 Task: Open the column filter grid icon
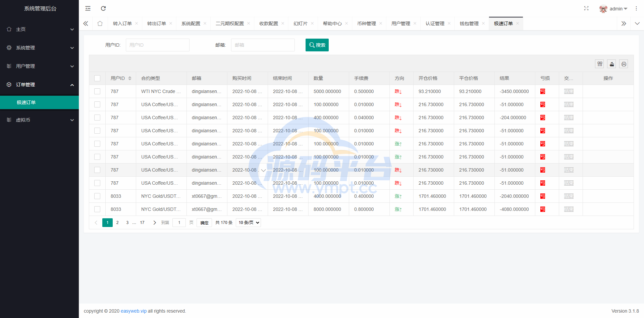pos(600,64)
